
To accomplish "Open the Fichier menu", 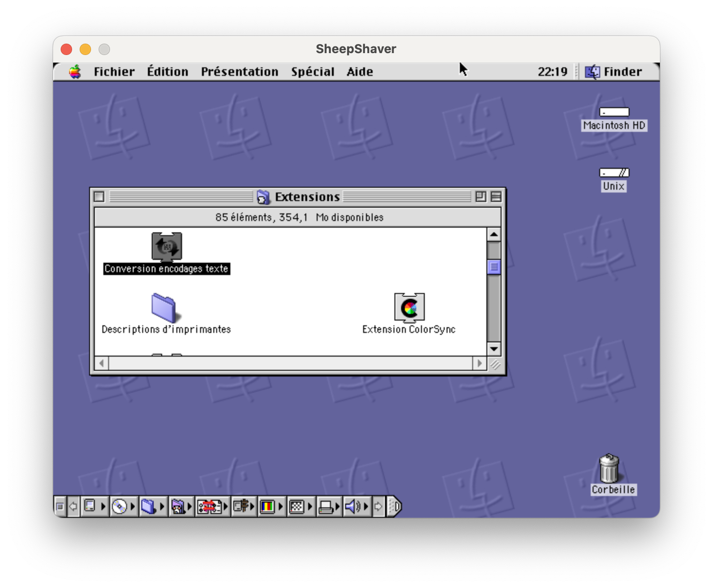I will 114,72.
